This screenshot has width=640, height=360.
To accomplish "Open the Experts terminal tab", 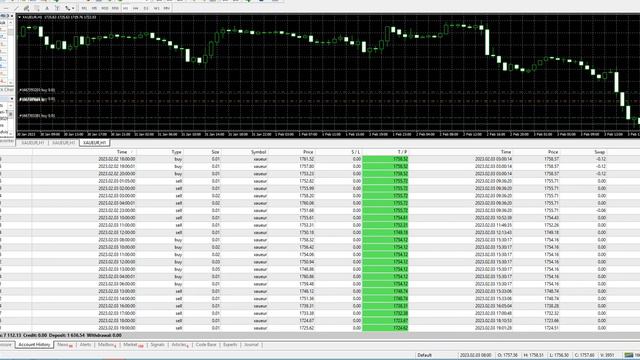I will pos(230,345).
